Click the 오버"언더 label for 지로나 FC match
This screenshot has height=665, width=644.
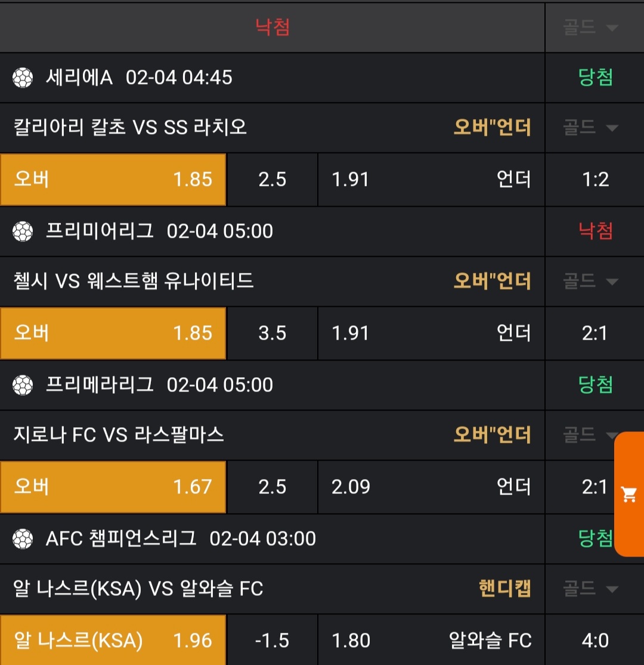[492, 435]
